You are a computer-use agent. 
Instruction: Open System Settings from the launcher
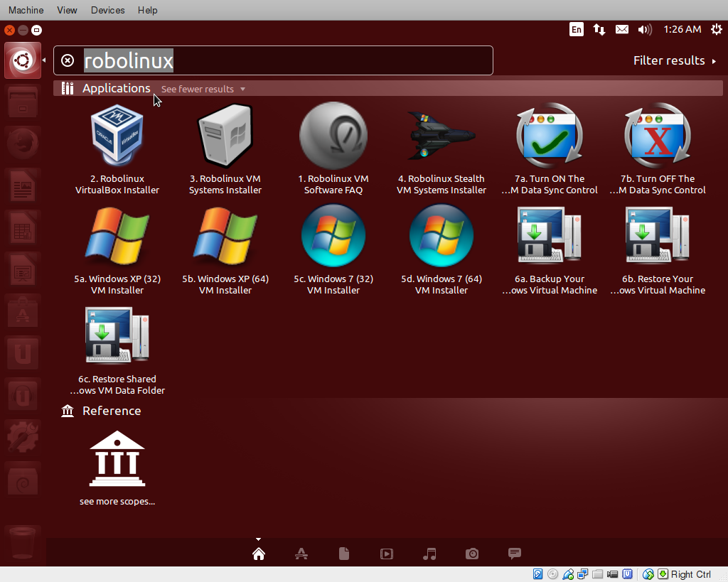[23, 436]
